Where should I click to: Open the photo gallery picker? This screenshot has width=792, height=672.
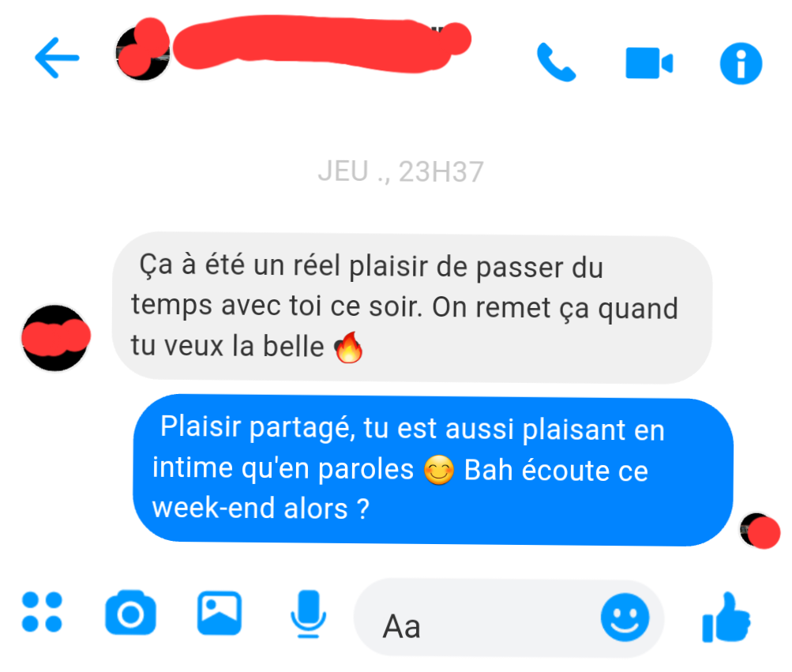click(x=219, y=613)
